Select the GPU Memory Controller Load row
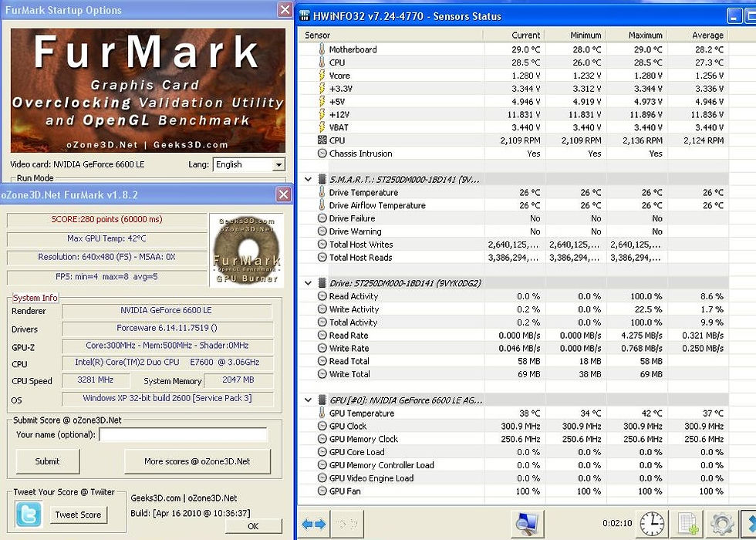 click(x=513, y=465)
